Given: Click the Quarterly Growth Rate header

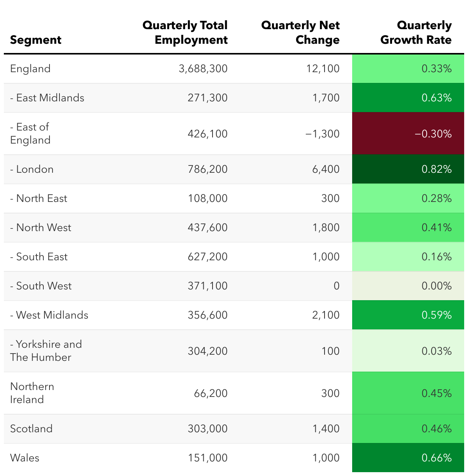Looking at the screenshot, I should tap(416, 33).
